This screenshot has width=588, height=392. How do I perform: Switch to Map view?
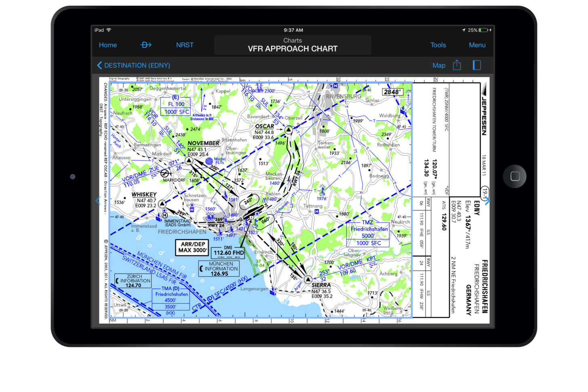(439, 65)
